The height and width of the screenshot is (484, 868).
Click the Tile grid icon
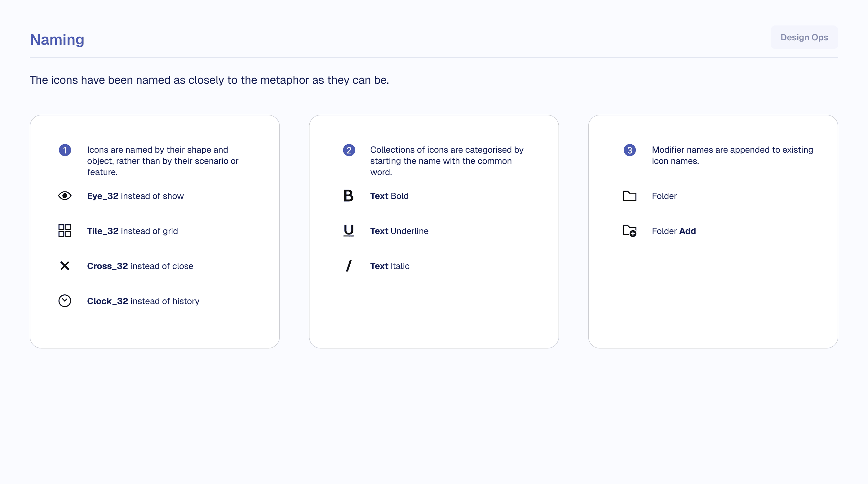(65, 231)
